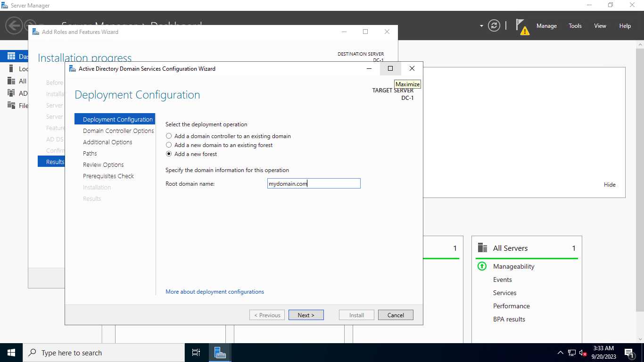Open the Help menu
The height and width of the screenshot is (362, 644).
(x=625, y=25)
